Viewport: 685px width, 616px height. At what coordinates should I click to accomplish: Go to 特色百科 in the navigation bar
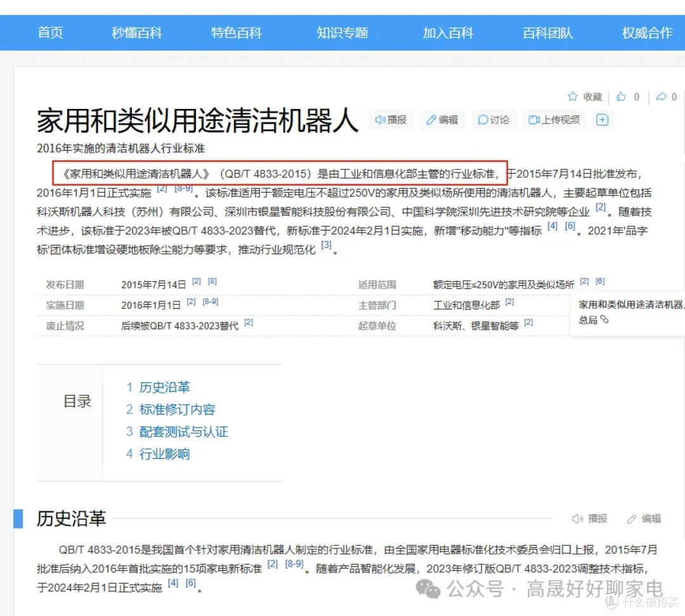(237, 33)
